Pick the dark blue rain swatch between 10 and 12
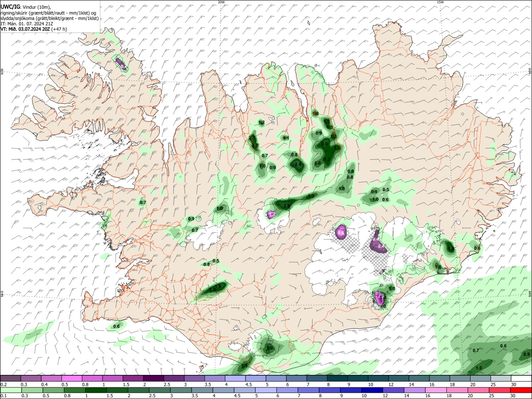Viewport: 532px width, 399px height. click(x=372, y=390)
